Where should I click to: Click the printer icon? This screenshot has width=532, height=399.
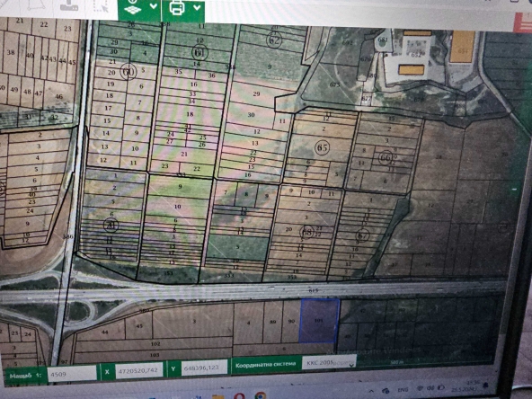pos(177,7)
